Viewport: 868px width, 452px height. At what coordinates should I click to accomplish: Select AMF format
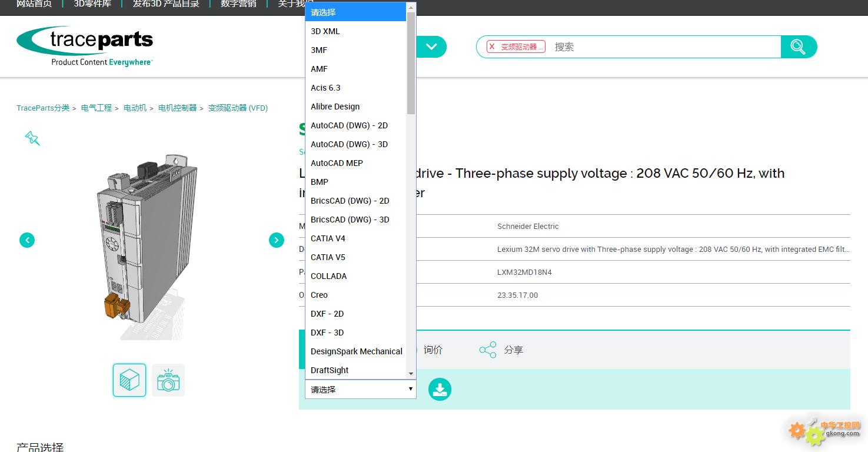[355, 69]
